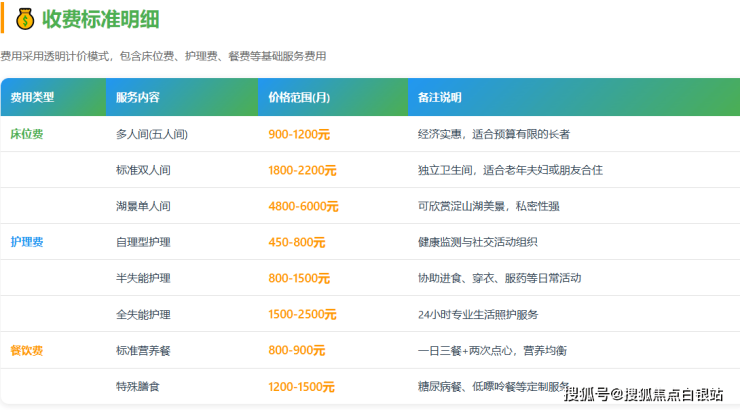The width and height of the screenshot is (740, 410).
Task: Select the 全失能护理 service cell
Action: [x=143, y=314]
